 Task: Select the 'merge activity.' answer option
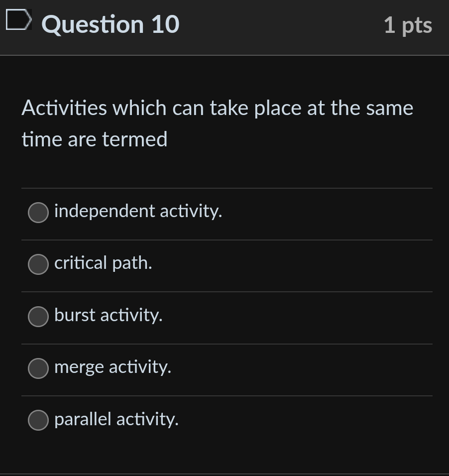click(38, 369)
